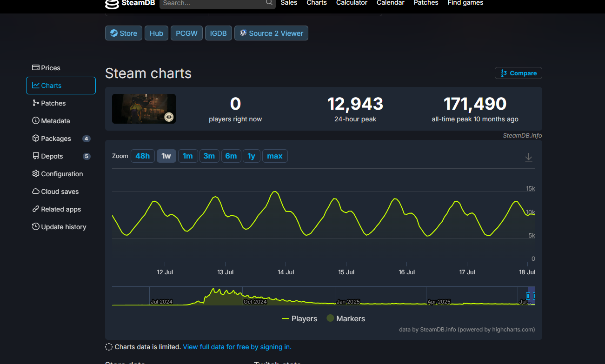
Task: Open the Update history sidebar section
Action: pyautogui.click(x=61, y=227)
